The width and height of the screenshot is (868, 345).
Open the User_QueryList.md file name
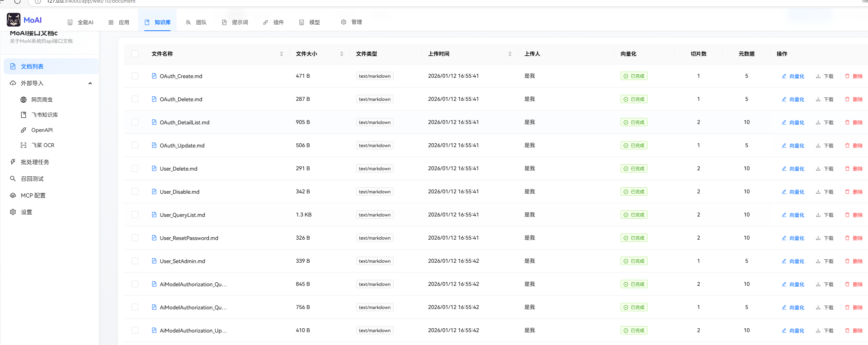point(182,215)
